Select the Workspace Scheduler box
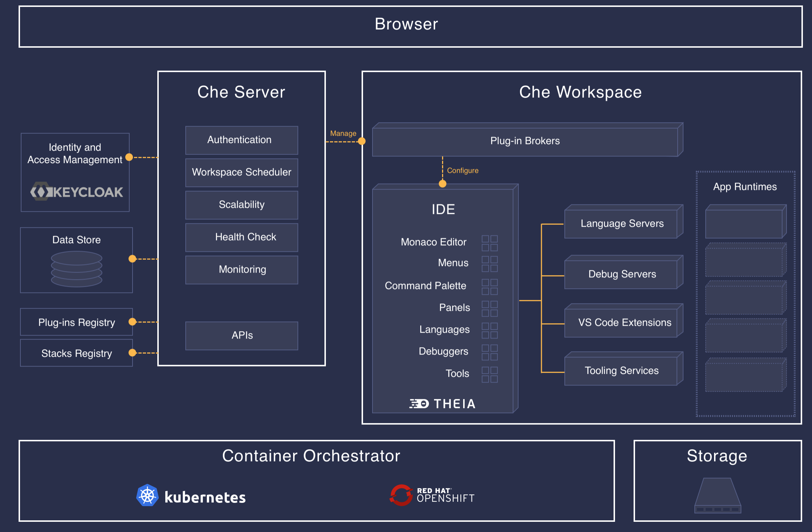This screenshot has height=532, width=812. pyautogui.click(x=241, y=172)
